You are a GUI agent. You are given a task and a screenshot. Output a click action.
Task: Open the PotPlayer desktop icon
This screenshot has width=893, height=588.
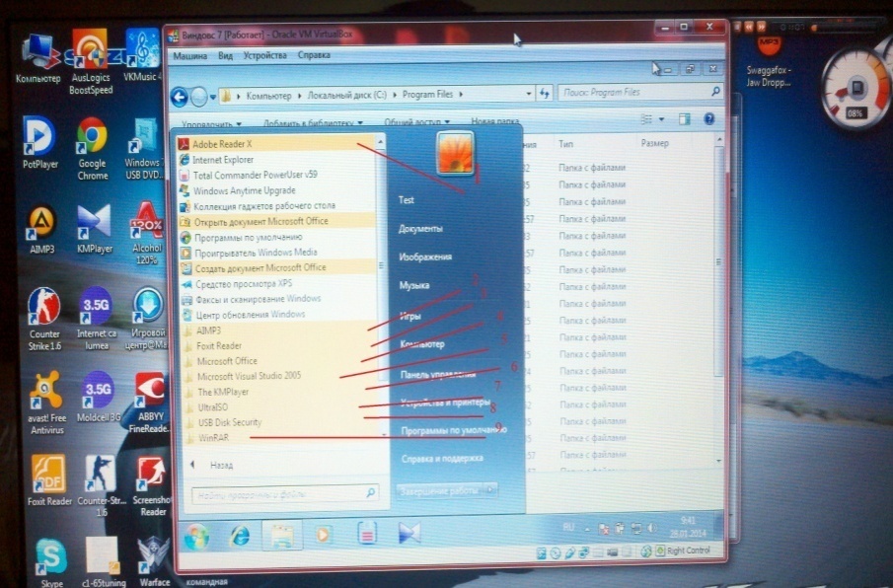point(39,143)
